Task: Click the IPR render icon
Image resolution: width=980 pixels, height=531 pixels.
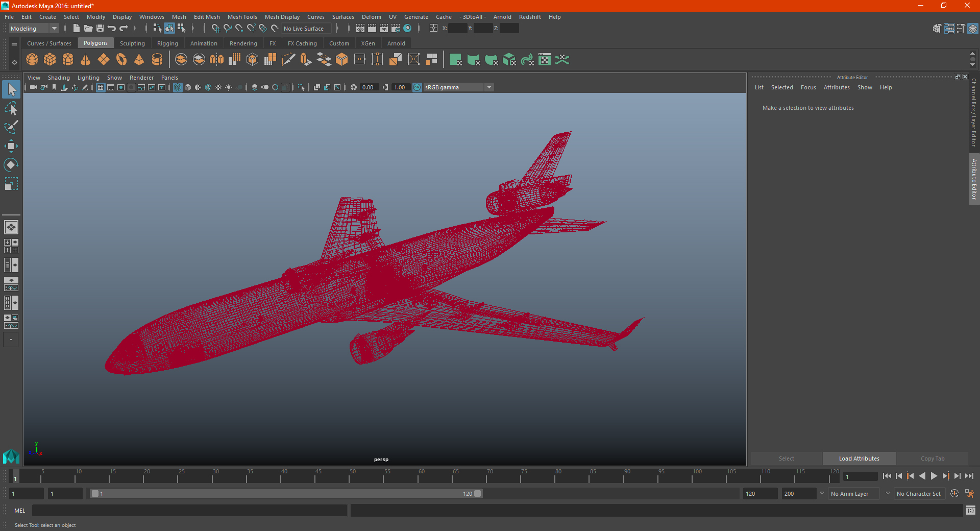Action: tap(384, 28)
